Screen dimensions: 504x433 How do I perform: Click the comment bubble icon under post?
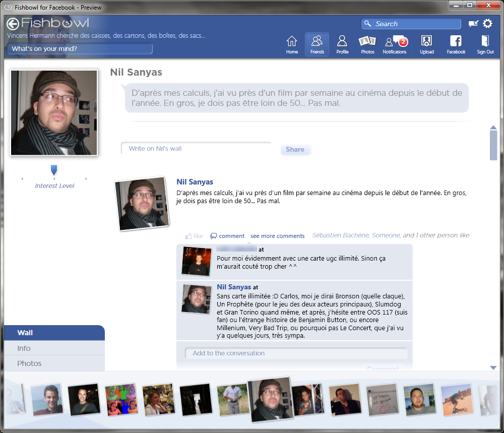coord(213,236)
